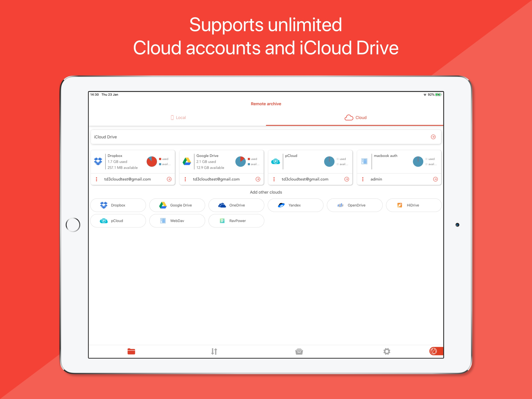Click the Dropbox storage usage pie chart
This screenshot has width=532, height=399.
tap(152, 162)
